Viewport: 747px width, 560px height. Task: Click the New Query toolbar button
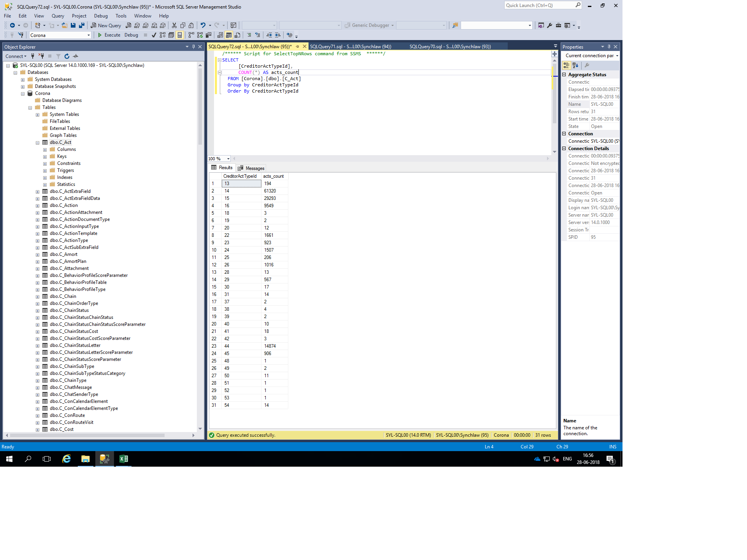click(x=106, y=25)
